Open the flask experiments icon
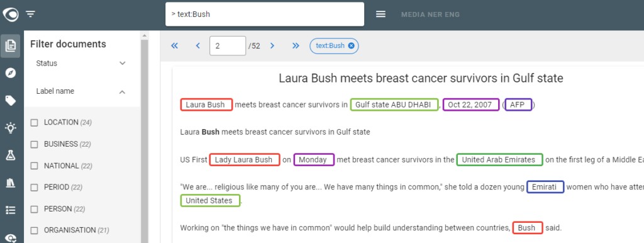 tap(11, 155)
